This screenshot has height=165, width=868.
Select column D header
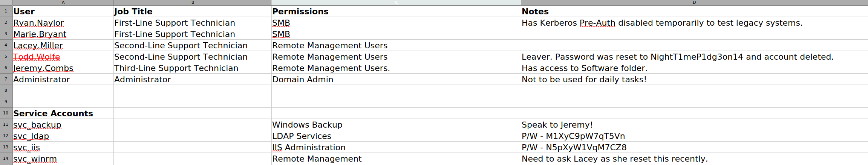(x=694, y=2)
